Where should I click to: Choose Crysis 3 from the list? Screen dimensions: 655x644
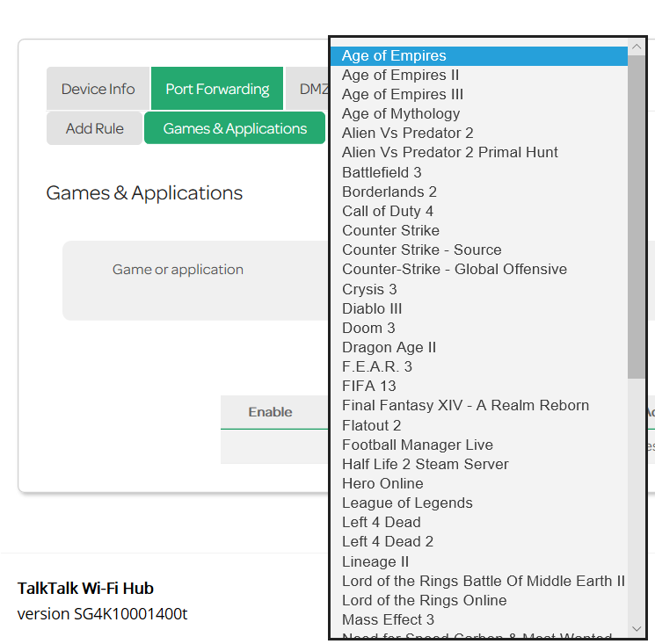(479, 289)
